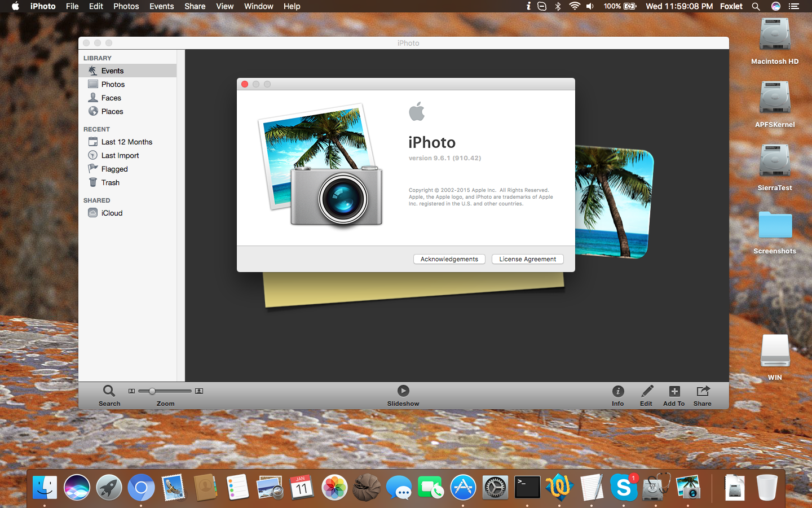
Task: Click the iPhoto camera icon in About dialog
Action: (x=321, y=165)
